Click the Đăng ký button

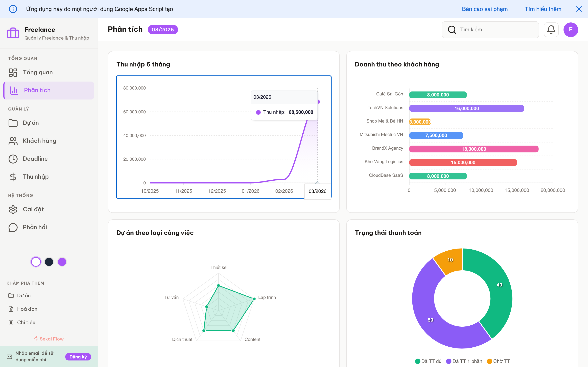click(x=78, y=357)
